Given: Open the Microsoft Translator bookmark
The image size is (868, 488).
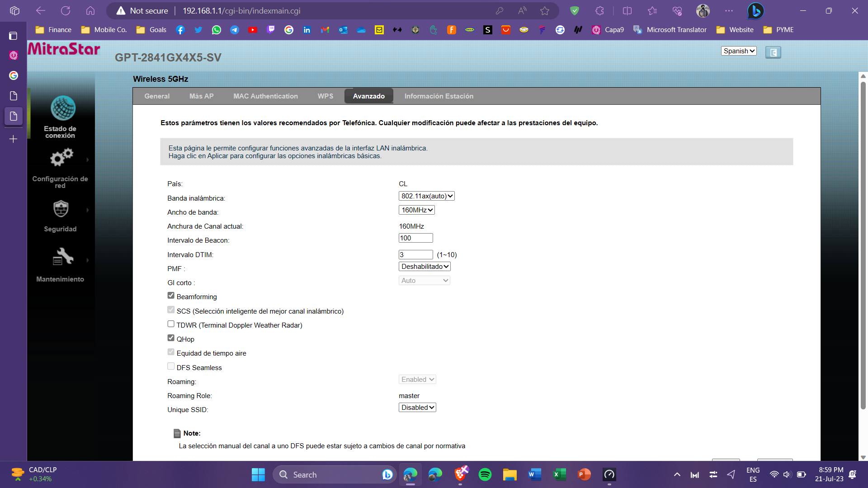Looking at the screenshot, I should [670, 30].
